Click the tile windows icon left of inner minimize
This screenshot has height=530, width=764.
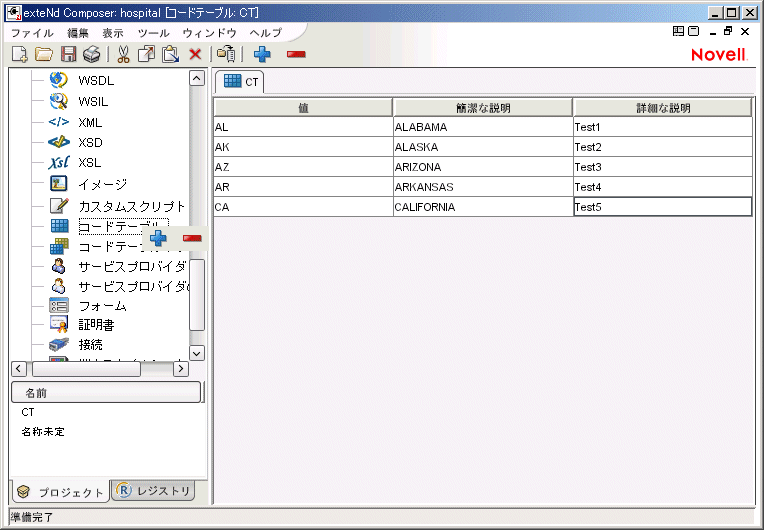pyautogui.click(x=678, y=32)
